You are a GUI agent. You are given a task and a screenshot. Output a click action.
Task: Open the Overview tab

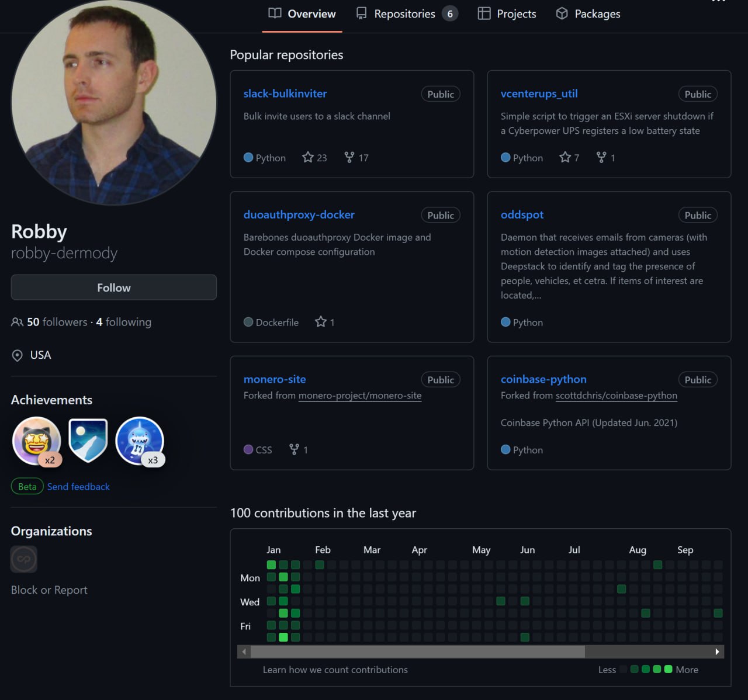click(302, 13)
